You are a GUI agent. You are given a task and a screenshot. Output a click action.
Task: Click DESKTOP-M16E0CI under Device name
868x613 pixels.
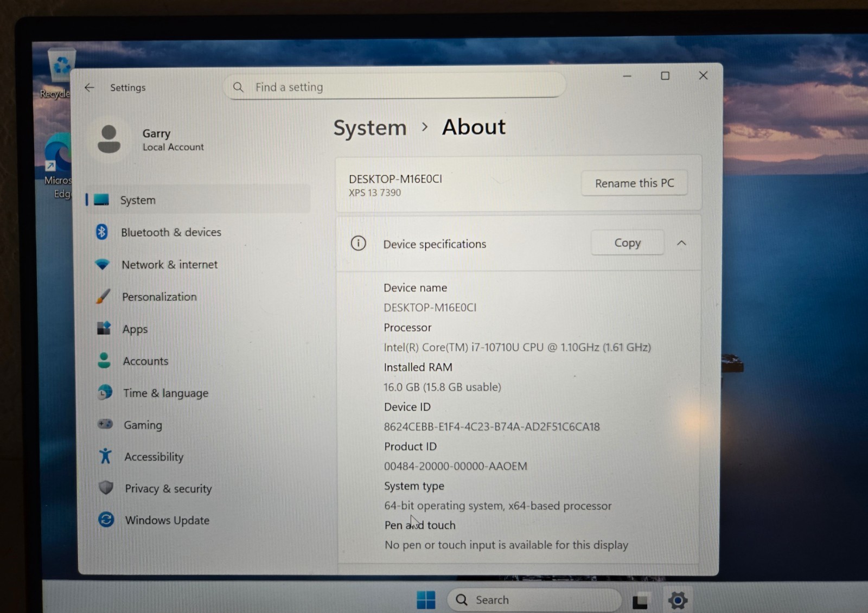click(x=430, y=308)
